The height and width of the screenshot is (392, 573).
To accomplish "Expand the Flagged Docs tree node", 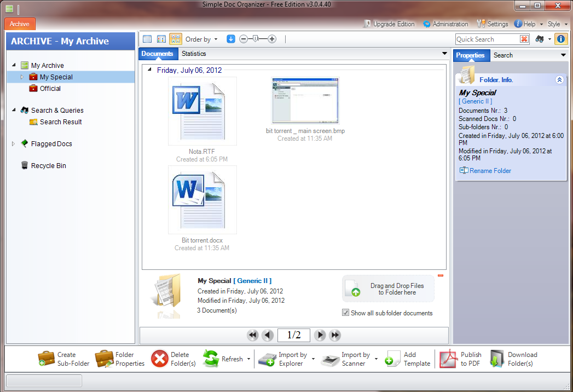I will pyautogui.click(x=14, y=143).
